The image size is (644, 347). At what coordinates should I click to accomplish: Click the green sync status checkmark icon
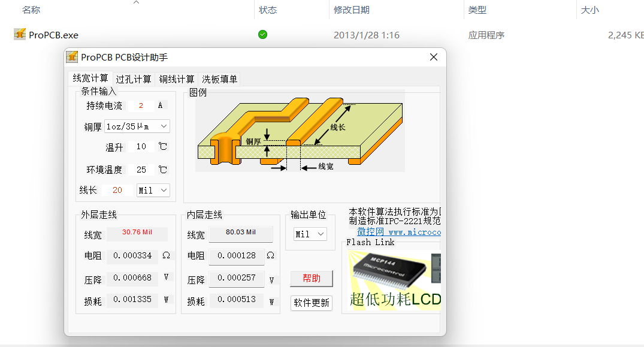click(262, 35)
